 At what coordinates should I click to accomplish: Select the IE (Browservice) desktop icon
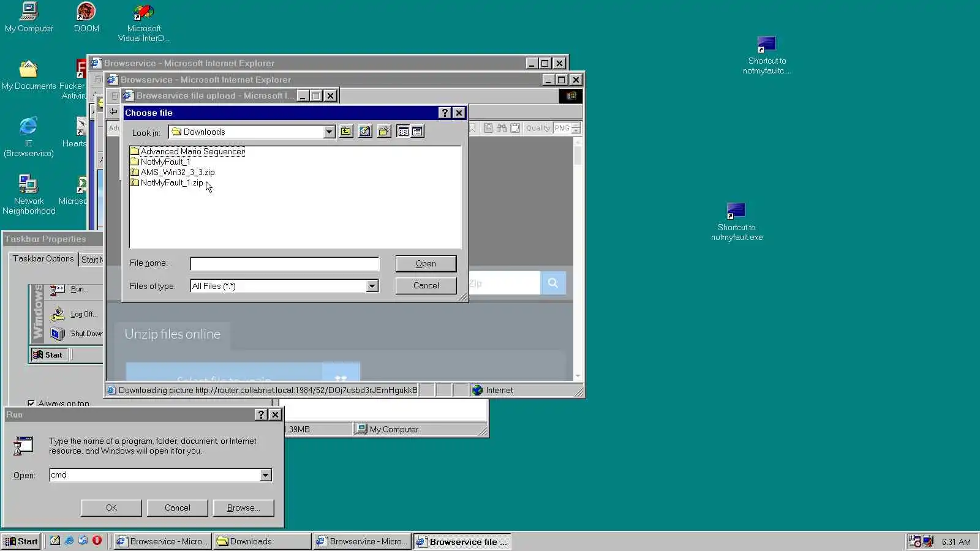(x=29, y=137)
